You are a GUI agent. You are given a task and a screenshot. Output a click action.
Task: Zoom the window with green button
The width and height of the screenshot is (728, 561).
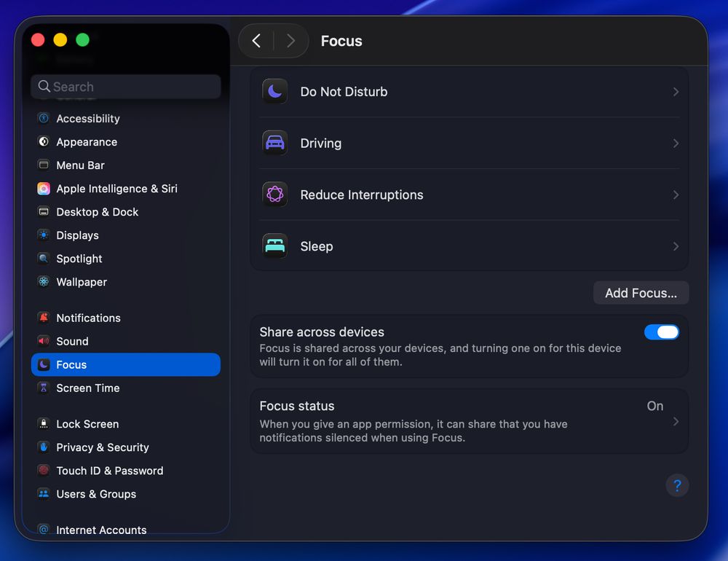coord(83,40)
